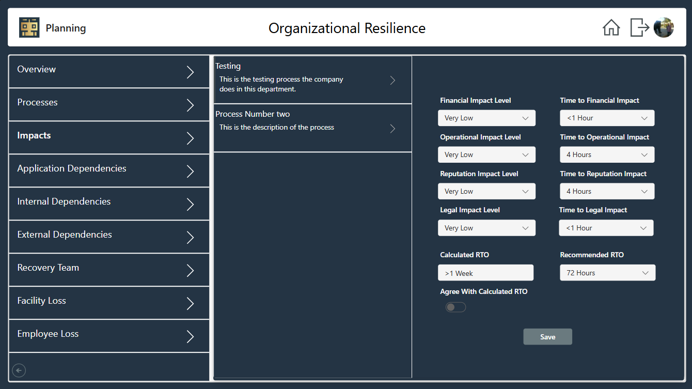Select Overview in the sidebar

pyautogui.click(x=109, y=71)
